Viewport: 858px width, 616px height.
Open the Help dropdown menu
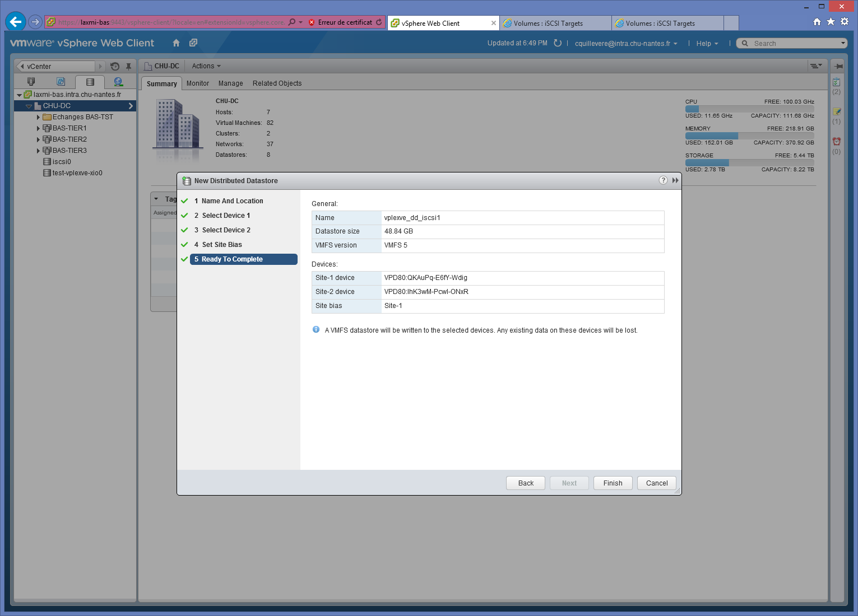coord(707,44)
